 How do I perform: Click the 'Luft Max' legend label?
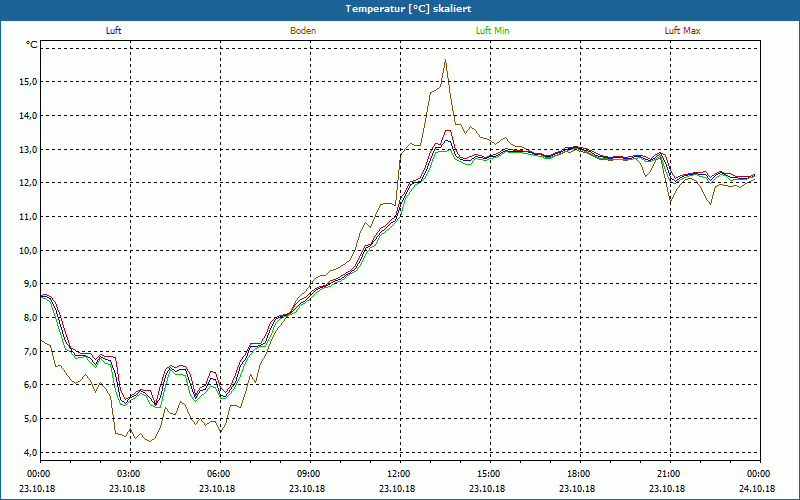(682, 31)
